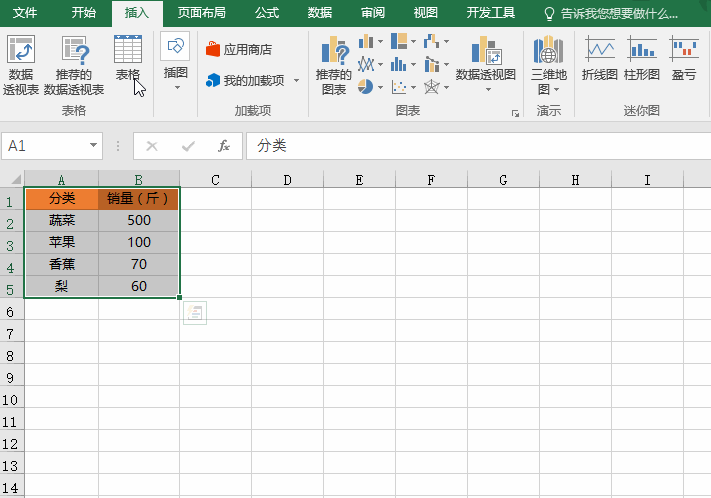This screenshot has width=711, height=498.
Task: Switch to the Home (开始) tab
Action: pyautogui.click(x=84, y=13)
